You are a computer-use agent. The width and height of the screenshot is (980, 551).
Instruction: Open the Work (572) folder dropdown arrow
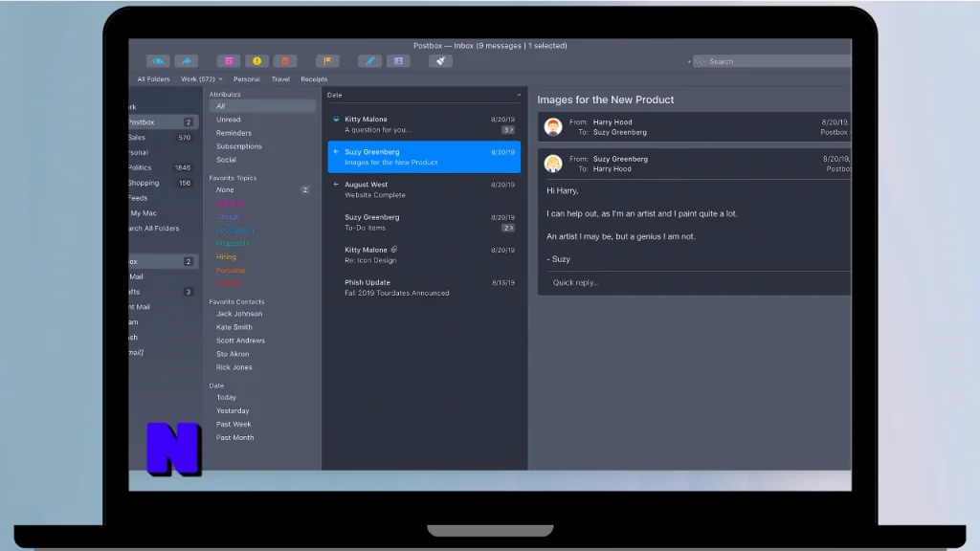(221, 79)
